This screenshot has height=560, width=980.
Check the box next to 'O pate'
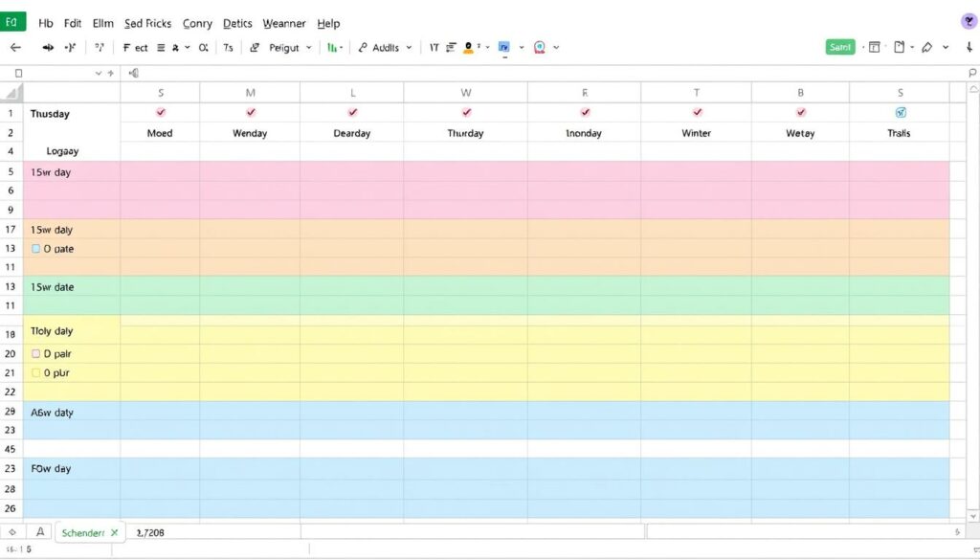point(36,249)
